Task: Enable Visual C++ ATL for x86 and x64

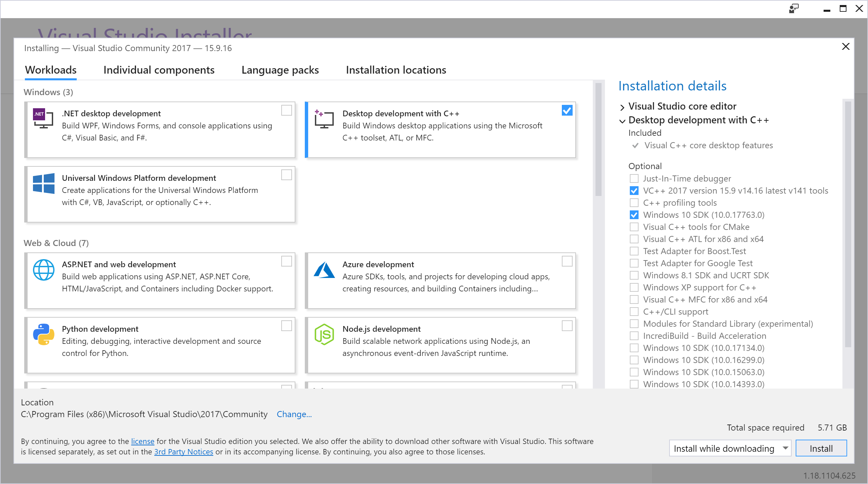Action: [634, 239]
